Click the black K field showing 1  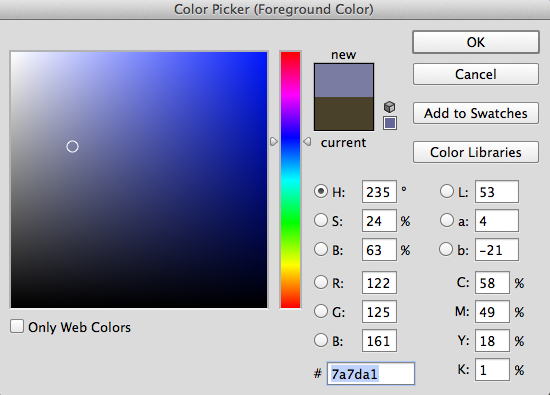(x=492, y=370)
